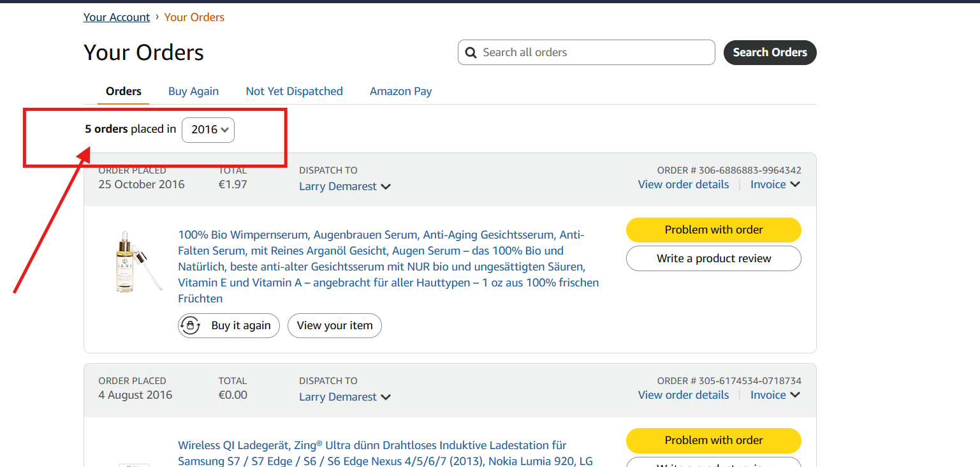Viewport: 980px width, 467px height.
Task: Click the magnifying glass in the search bar
Action: coord(471,52)
